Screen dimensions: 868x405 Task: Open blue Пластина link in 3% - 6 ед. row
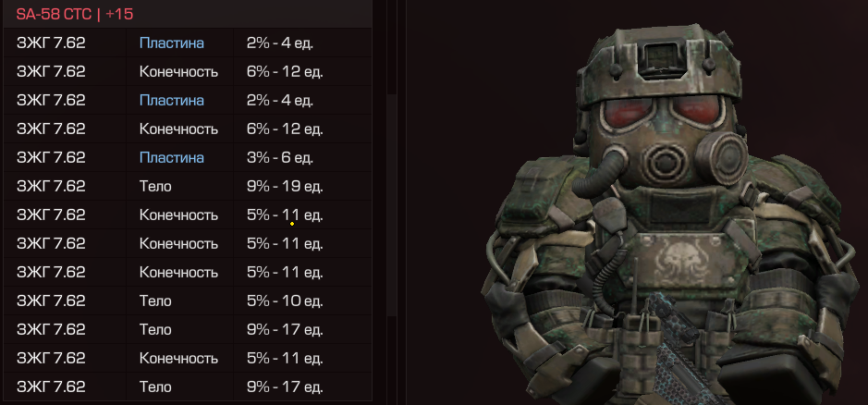click(x=172, y=157)
